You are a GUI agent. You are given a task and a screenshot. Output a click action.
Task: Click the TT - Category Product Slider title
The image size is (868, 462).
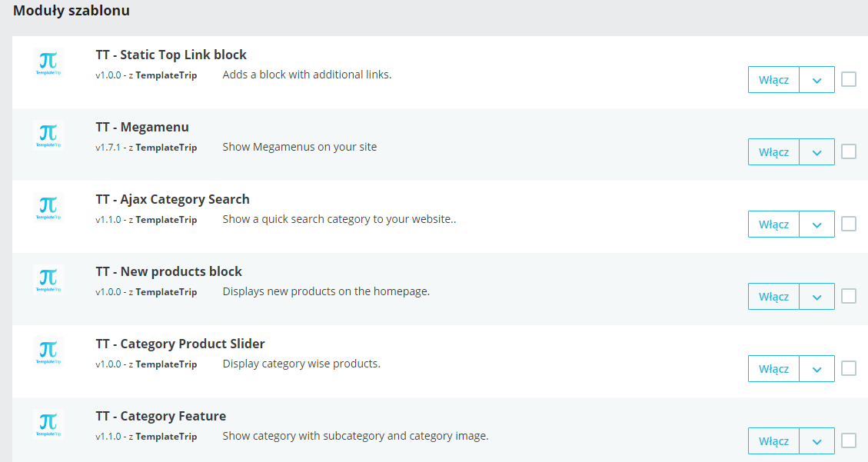180,344
